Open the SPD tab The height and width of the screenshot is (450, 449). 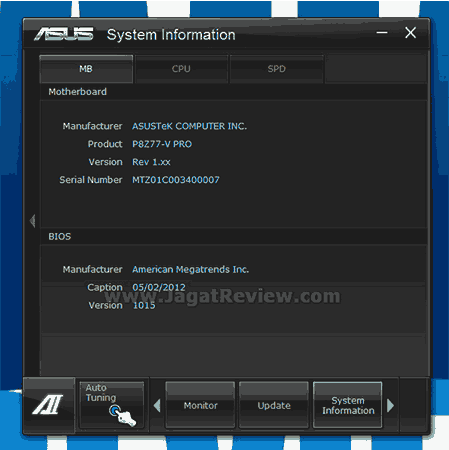[276, 69]
